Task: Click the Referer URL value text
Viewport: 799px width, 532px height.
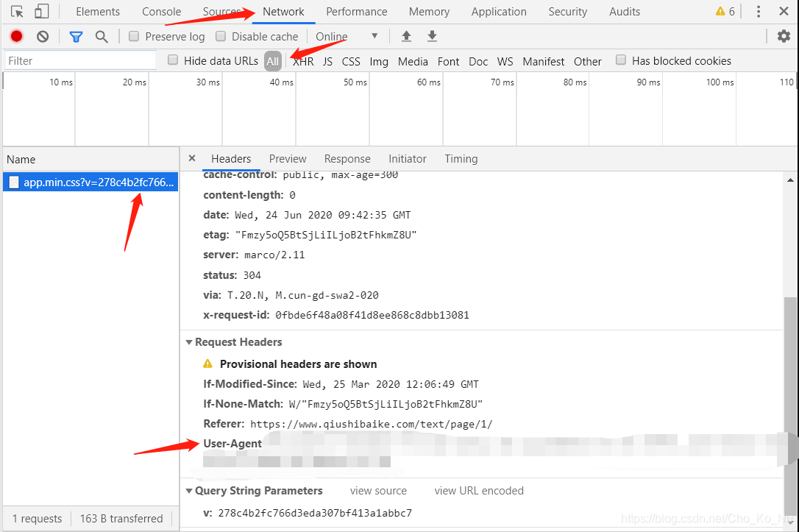Action: (372, 425)
